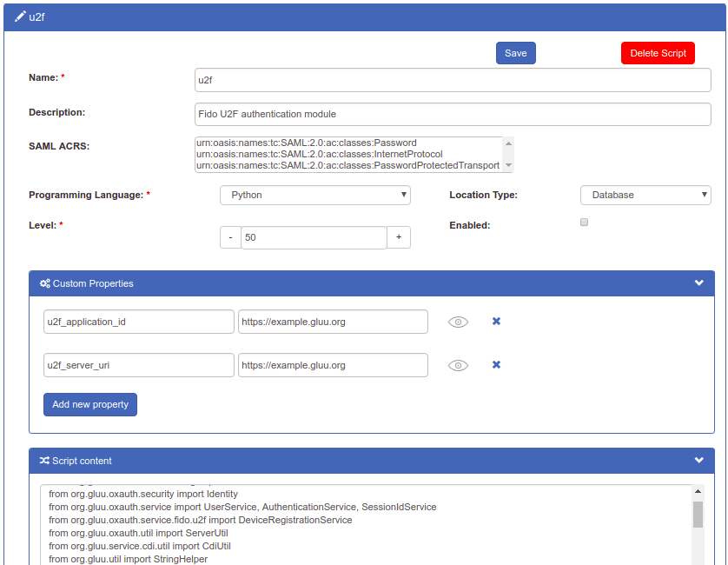The height and width of the screenshot is (565, 728).
Task: Remove the u2f_application_id property with X icon
Action: [x=496, y=322]
